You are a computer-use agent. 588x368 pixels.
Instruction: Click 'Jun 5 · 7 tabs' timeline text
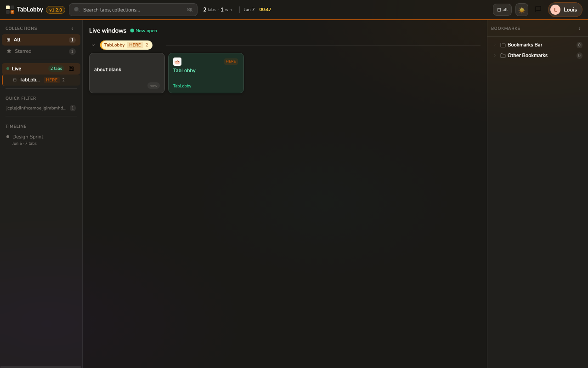(24, 144)
